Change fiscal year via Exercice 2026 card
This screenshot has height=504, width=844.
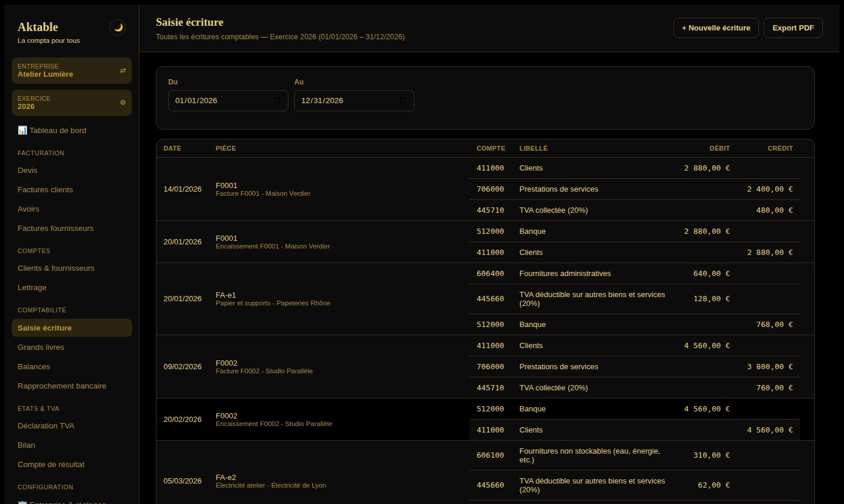72,103
